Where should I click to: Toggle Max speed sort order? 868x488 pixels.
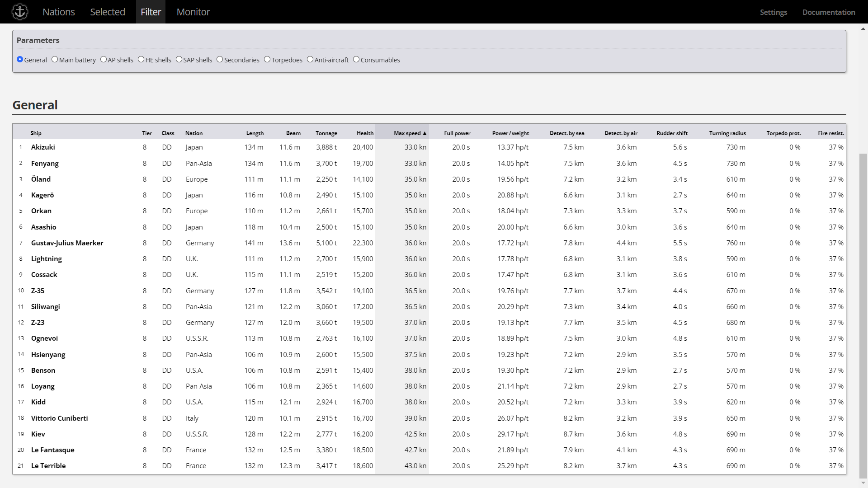[410, 133]
